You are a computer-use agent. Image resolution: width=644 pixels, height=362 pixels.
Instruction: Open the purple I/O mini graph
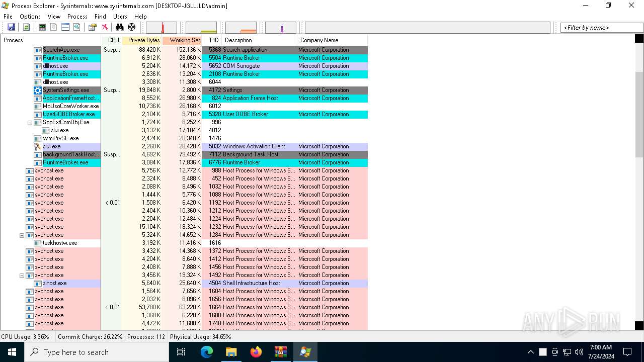pyautogui.click(x=281, y=28)
